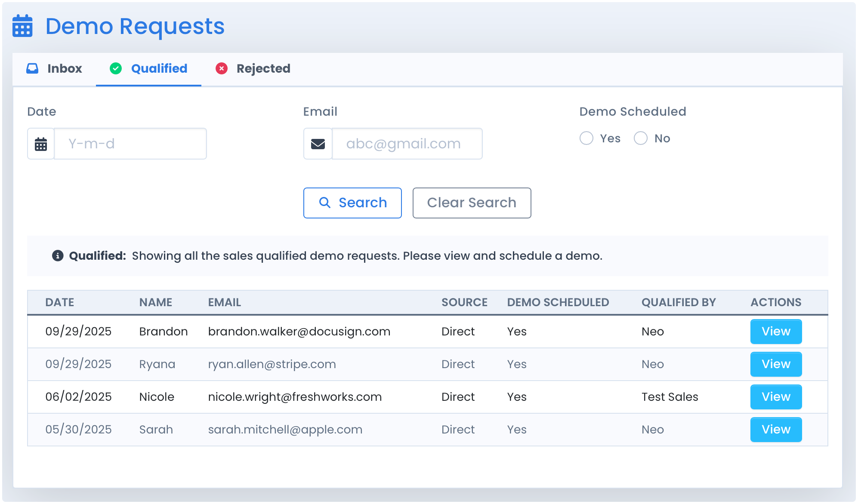Select No for Demo Scheduled
858x504 pixels.
(x=641, y=138)
